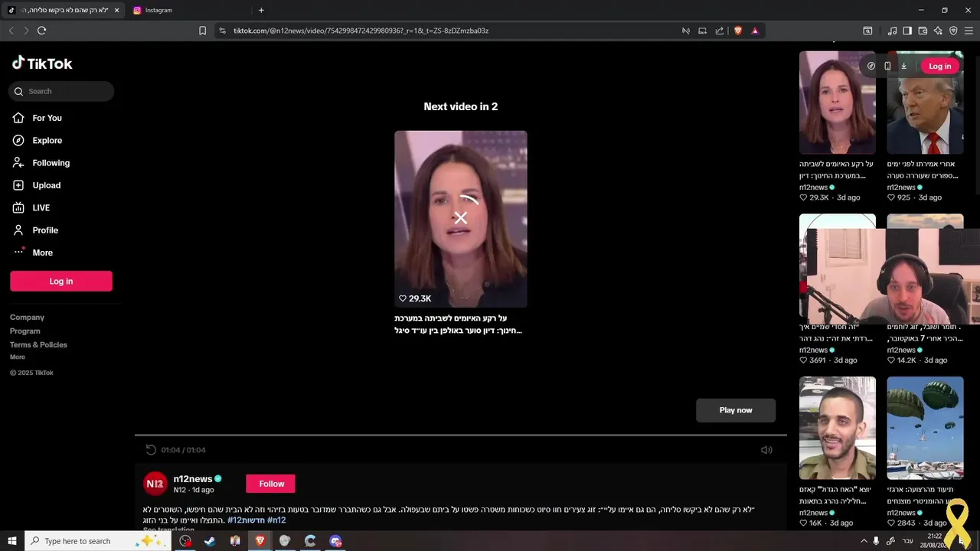The image size is (980, 551).
Task: Open the next video thumbnail preview
Action: point(460,219)
